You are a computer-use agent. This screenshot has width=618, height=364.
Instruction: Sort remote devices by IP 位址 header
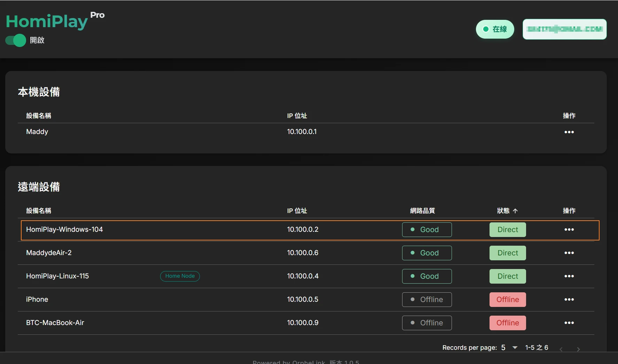tap(297, 211)
